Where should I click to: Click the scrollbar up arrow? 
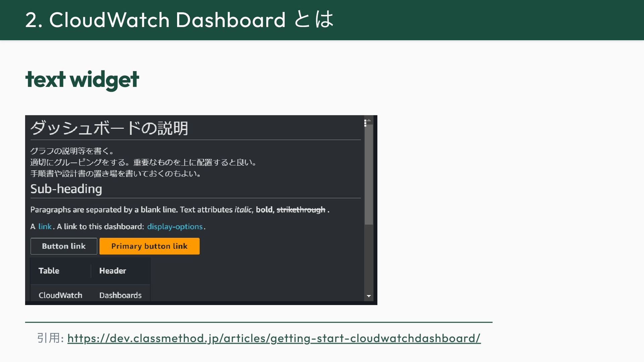point(369,121)
